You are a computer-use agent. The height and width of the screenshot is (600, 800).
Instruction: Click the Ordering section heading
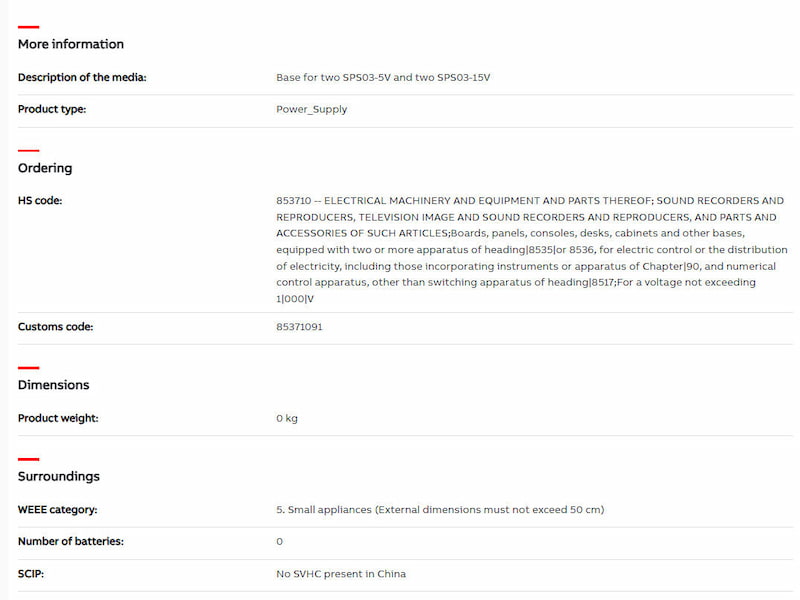(x=45, y=168)
